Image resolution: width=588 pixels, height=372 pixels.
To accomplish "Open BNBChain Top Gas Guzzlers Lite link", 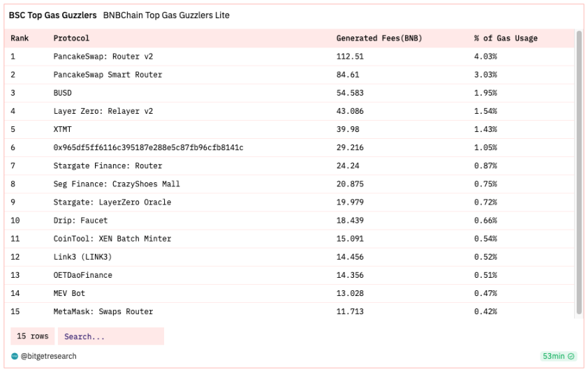I will [x=166, y=15].
